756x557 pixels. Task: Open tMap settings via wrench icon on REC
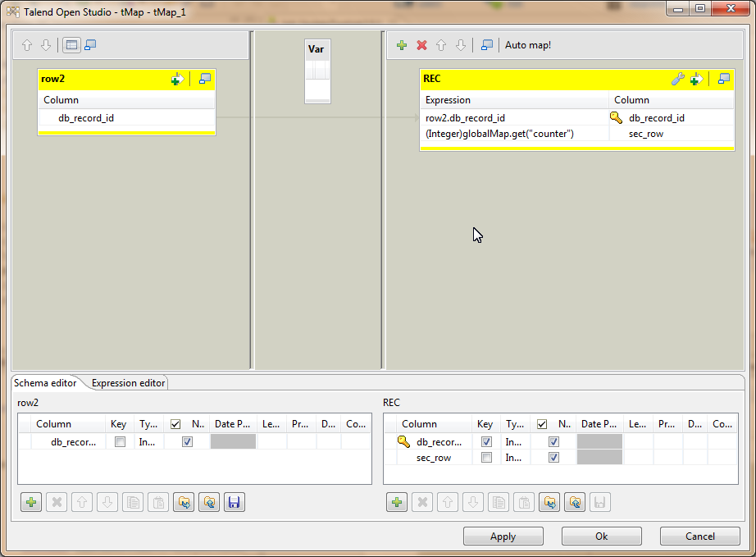point(678,79)
